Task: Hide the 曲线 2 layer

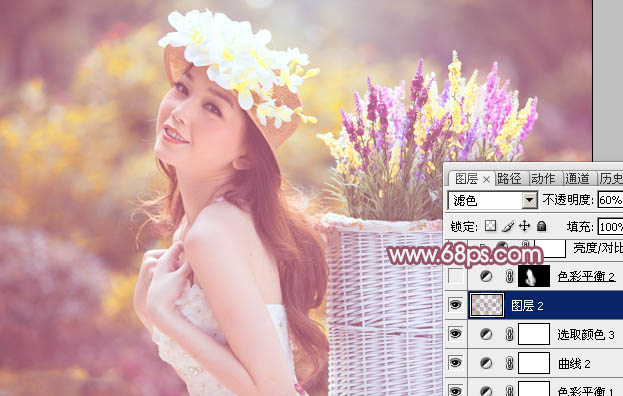Action: tap(456, 363)
